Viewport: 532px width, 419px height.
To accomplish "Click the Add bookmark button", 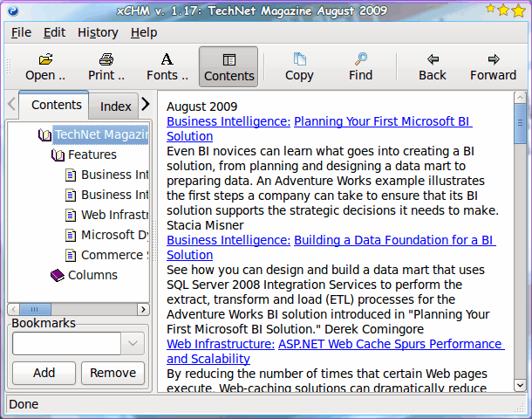I will [x=44, y=373].
